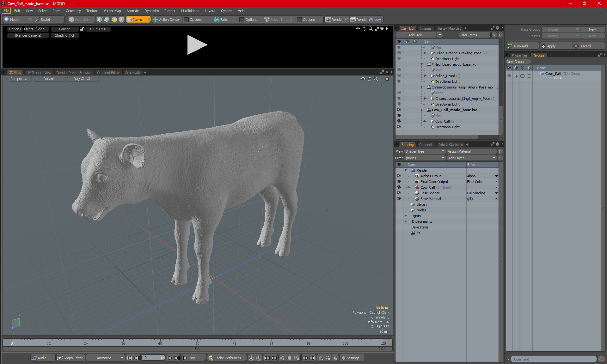The image size is (607, 364).
Task: Open the MaxToModo menu
Action: 190,11
